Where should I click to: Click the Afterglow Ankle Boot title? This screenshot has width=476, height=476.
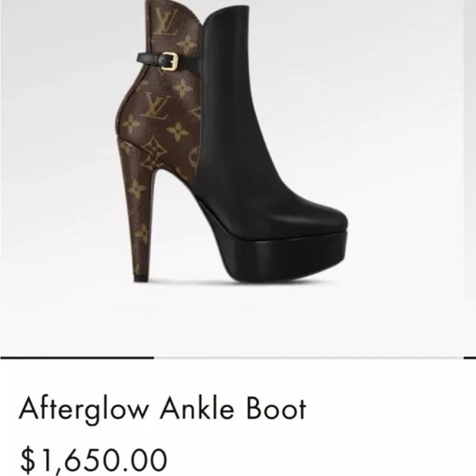tap(162, 409)
